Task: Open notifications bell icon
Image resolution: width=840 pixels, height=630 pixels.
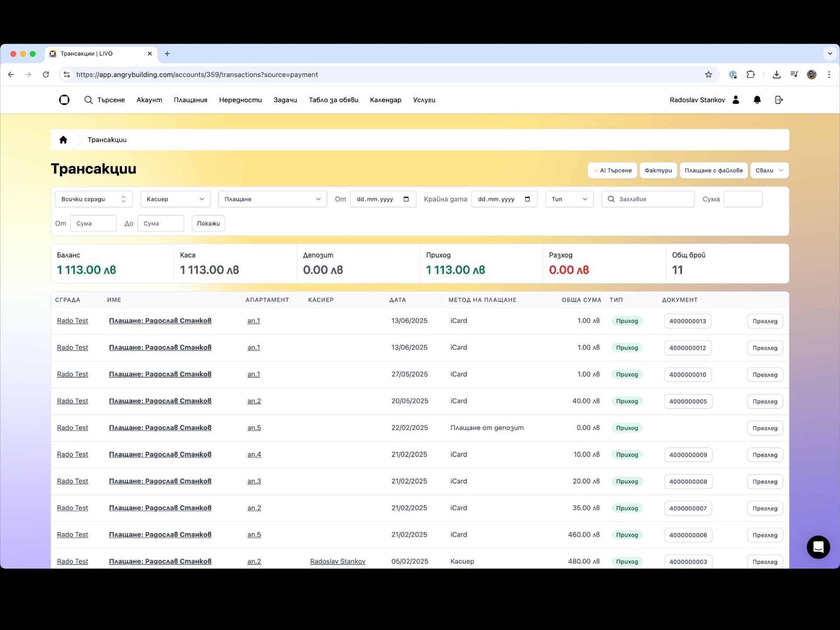Action: pos(757,100)
